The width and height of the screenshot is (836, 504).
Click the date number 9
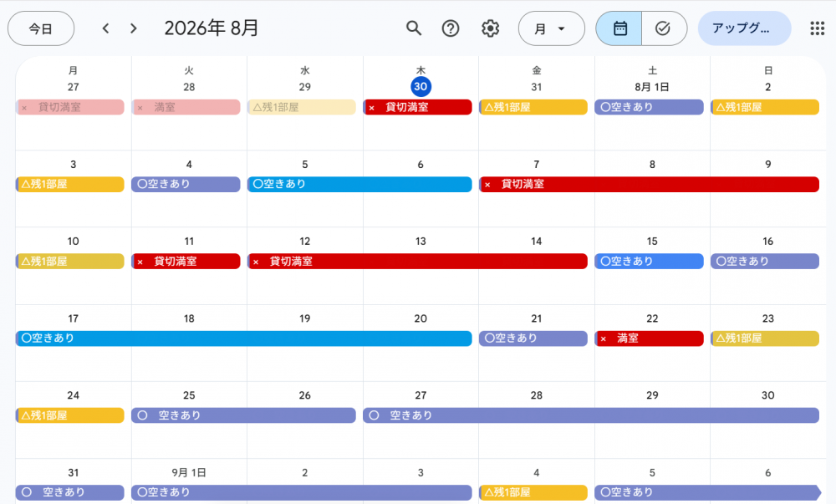point(767,165)
